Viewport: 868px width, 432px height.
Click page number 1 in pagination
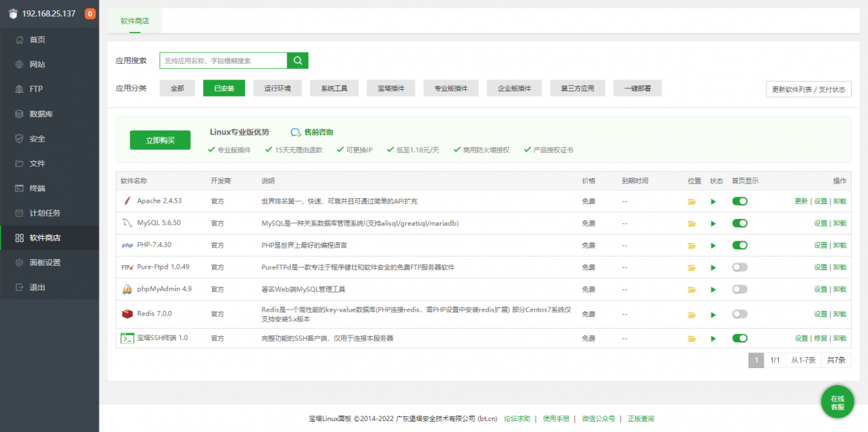(x=756, y=360)
